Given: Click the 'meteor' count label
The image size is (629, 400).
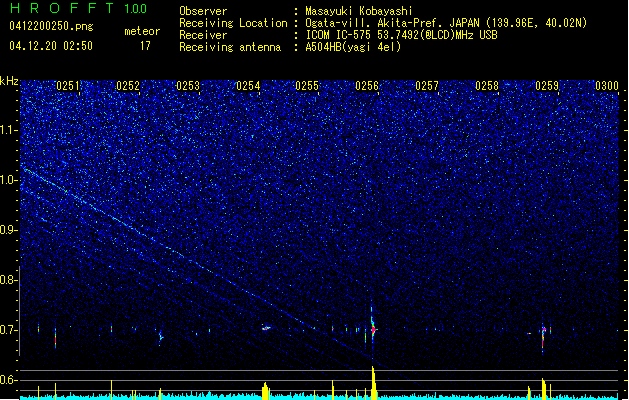Looking at the screenshot, I should pyautogui.click(x=142, y=31).
